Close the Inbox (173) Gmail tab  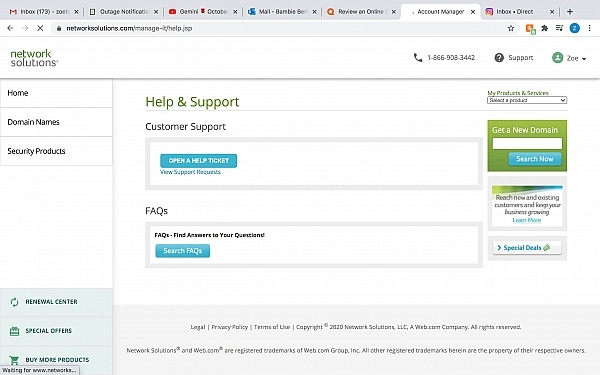[76, 12]
